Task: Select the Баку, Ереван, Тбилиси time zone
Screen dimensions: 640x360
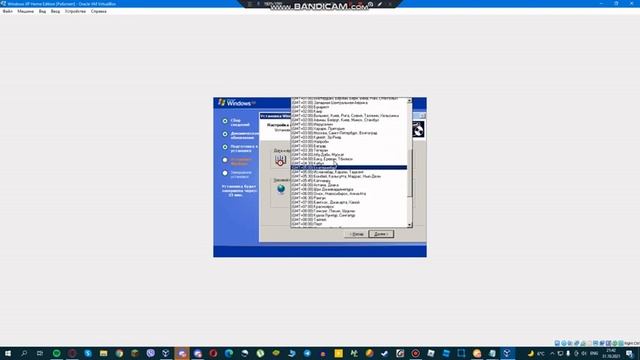Action: click(x=349, y=159)
